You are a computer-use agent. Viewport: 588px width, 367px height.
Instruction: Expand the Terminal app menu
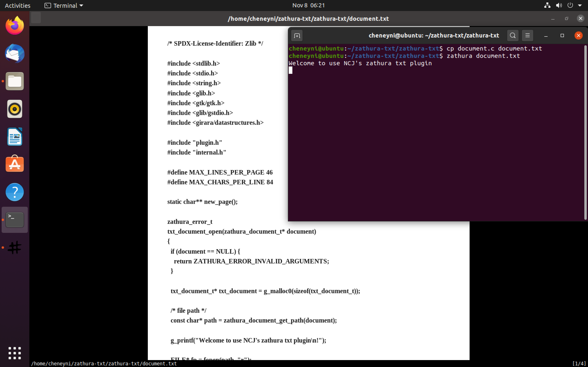[64, 5]
